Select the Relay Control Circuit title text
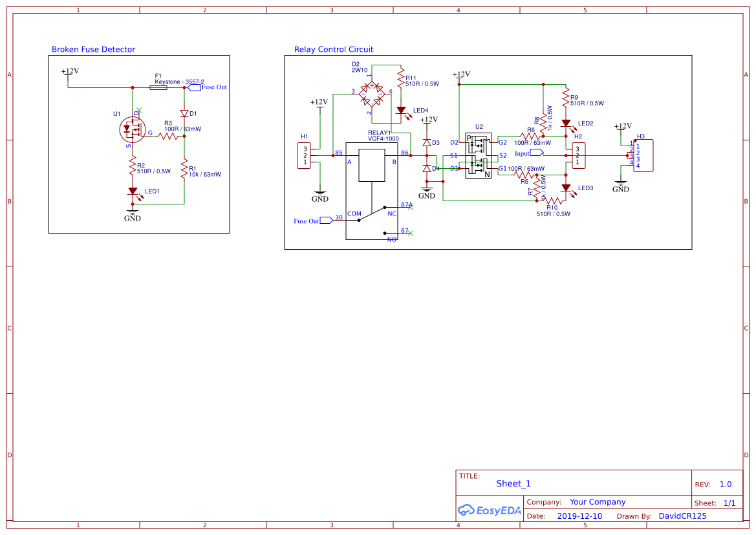Viewport: 756px width, 535px height. [334, 49]
